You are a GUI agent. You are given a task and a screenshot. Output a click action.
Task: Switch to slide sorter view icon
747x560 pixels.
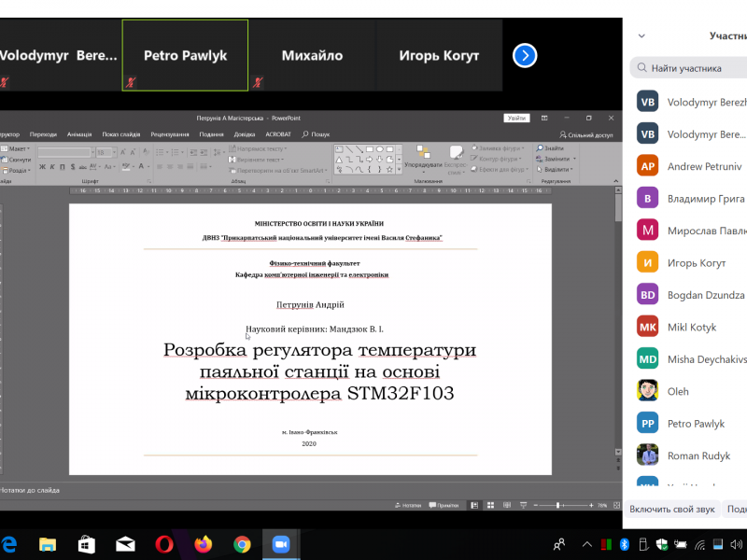pos(489,505)
